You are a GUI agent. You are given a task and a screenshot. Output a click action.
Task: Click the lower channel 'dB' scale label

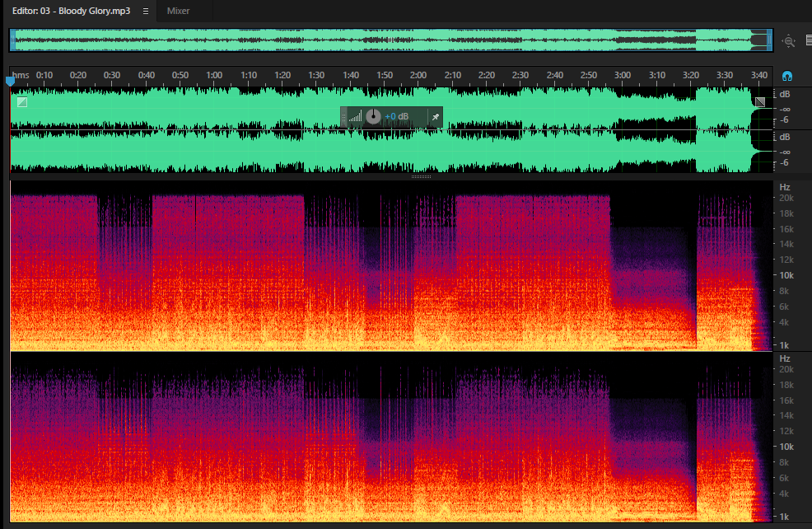[x=785, y=137]
